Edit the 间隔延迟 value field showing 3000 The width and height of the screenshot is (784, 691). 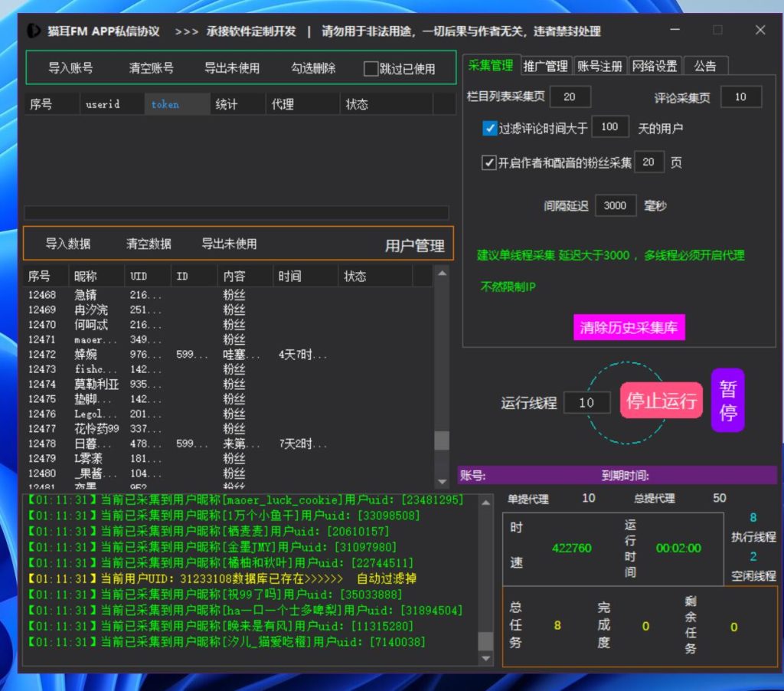point(616,205)
